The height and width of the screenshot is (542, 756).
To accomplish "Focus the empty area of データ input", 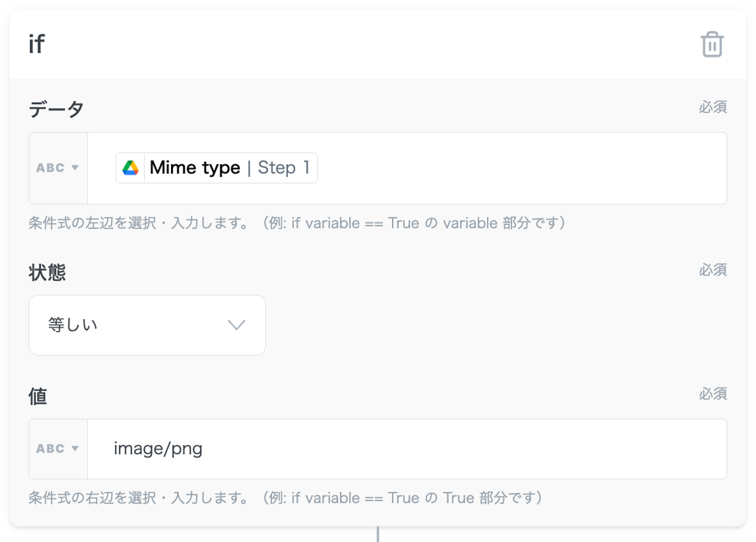I will [522, 168].
